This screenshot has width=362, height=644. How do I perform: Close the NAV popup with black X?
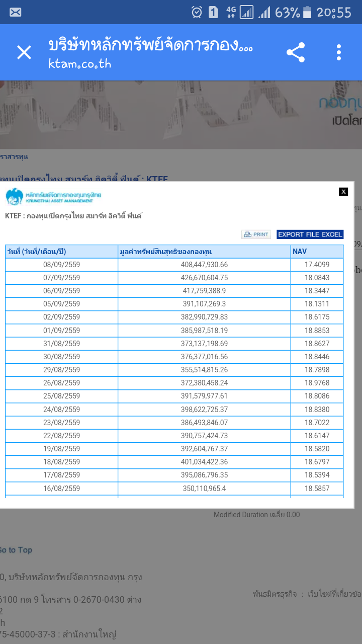click(343, 191)
